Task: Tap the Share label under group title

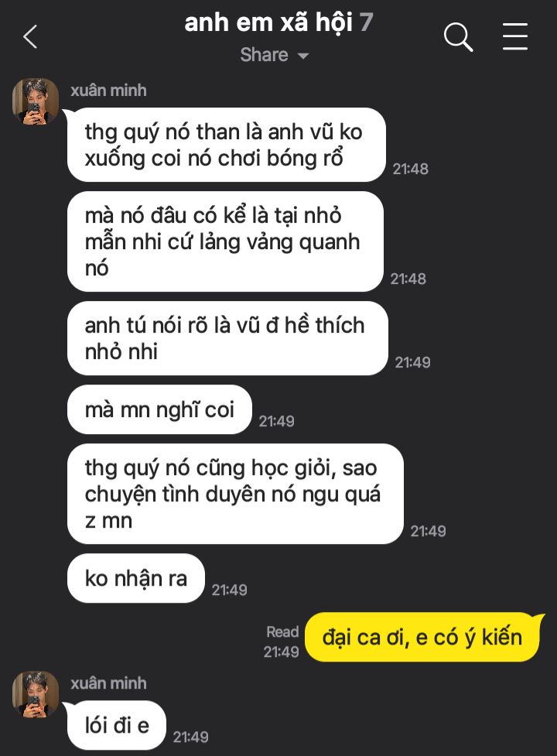Action: point(264,55)
